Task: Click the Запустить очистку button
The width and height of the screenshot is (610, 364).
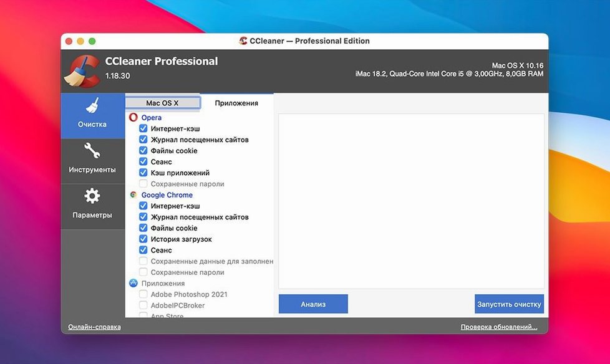Action: [509, 304]
